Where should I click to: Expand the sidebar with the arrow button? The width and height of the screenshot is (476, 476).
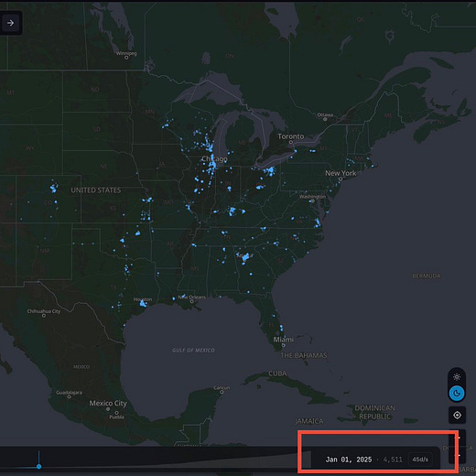(x=10, y=23)
